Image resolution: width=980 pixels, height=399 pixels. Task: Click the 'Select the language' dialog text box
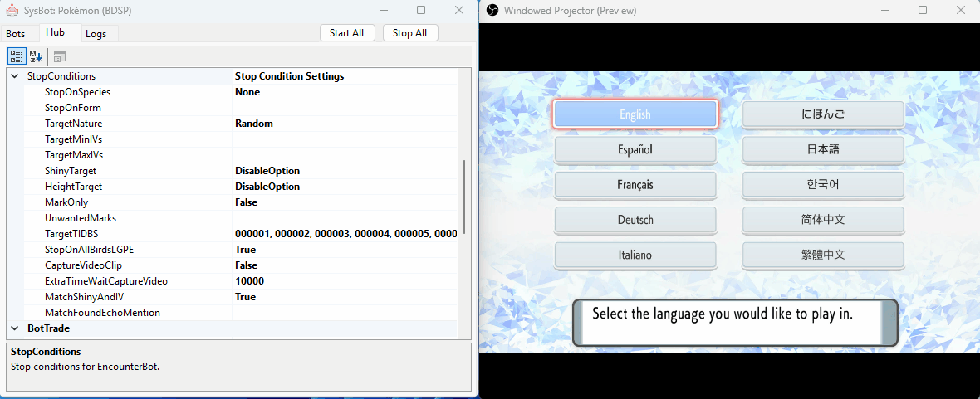coord(735,322)
